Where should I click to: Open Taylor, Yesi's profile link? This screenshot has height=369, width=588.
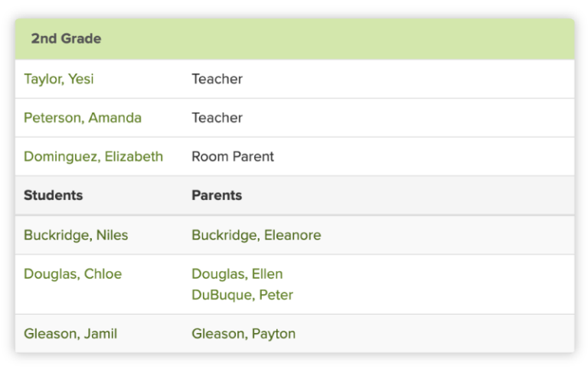click(59, 79)
